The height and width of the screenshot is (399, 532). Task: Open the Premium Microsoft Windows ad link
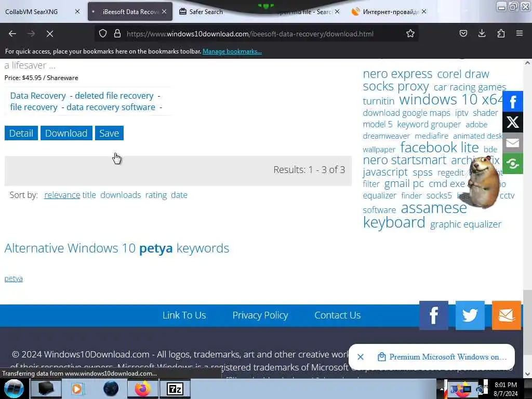(x=448, y=357)
